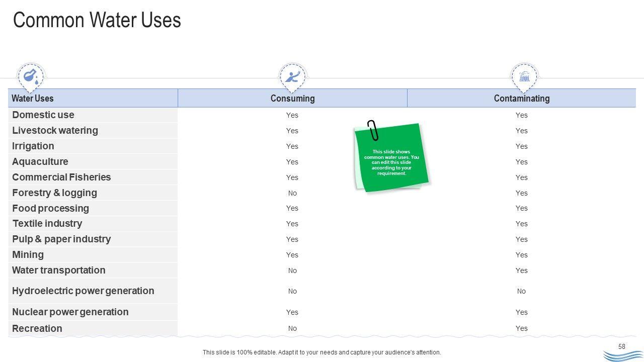Select the green sticky note
This screenshot has width=644, height=362.
coord(392,161)
